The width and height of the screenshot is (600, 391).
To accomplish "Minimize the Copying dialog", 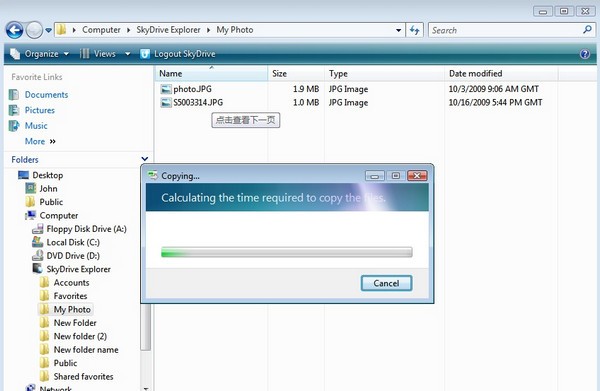I will [375, 176].
